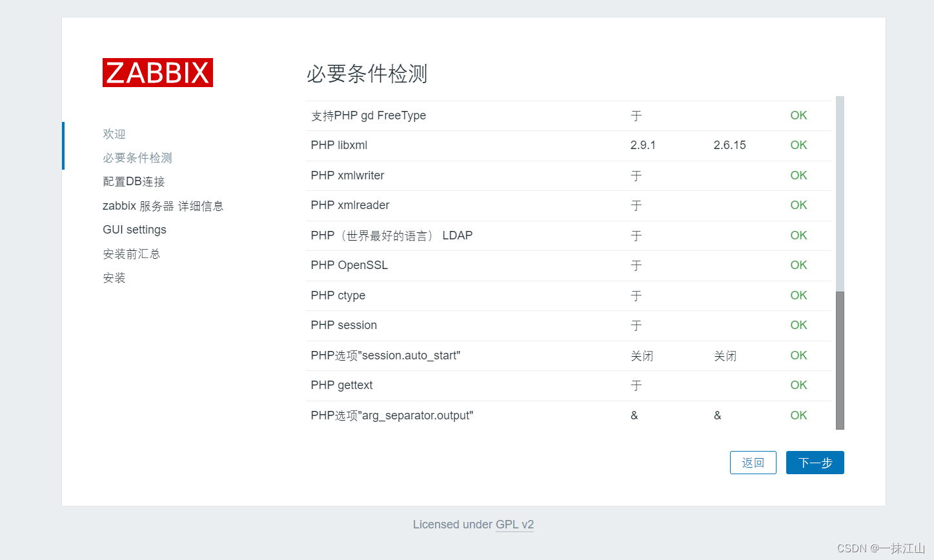
Task: Select the 必要条件检测 step in sidebar
Action: point(137,158)
